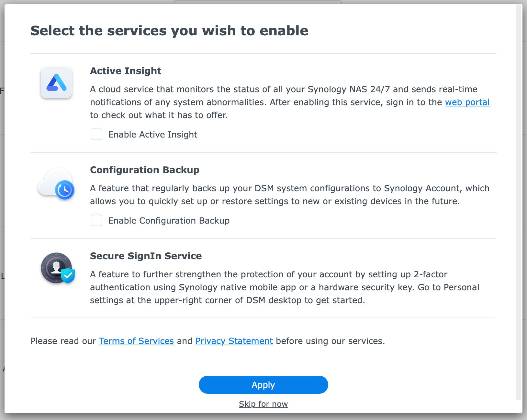Tick the Enable Configuration Backup checkbox
The image size is (527, 420).
(x=96, y=220)
